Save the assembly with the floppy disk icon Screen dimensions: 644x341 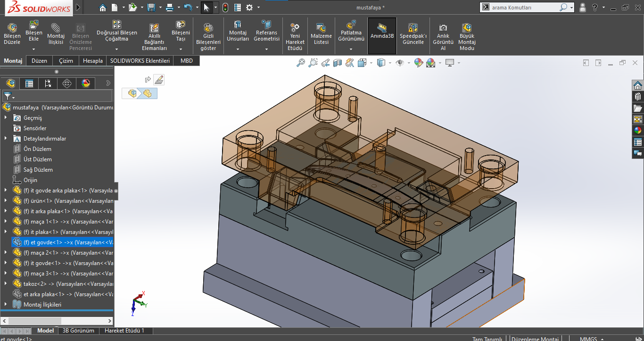(x=151, y=8)
